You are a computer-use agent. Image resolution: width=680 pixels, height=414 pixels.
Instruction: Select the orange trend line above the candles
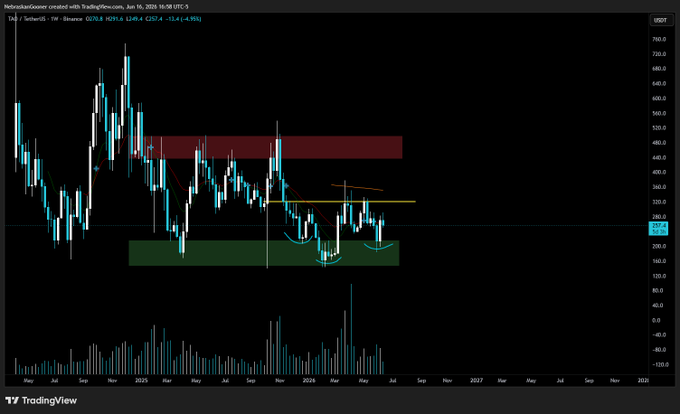point(357,188)
